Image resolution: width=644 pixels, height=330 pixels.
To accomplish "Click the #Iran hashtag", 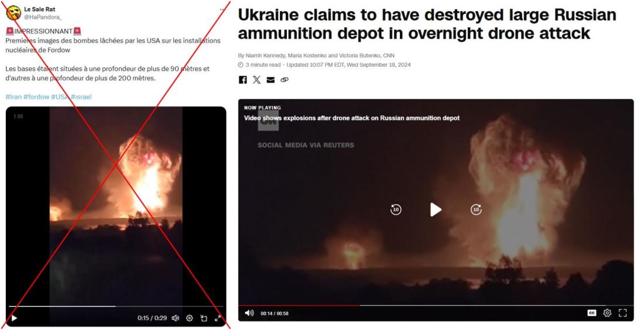I will (13, 97).
